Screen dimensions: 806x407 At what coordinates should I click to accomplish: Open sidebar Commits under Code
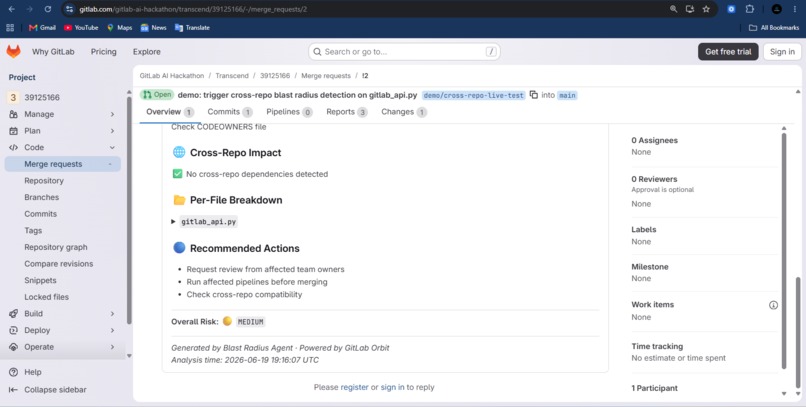40,214
